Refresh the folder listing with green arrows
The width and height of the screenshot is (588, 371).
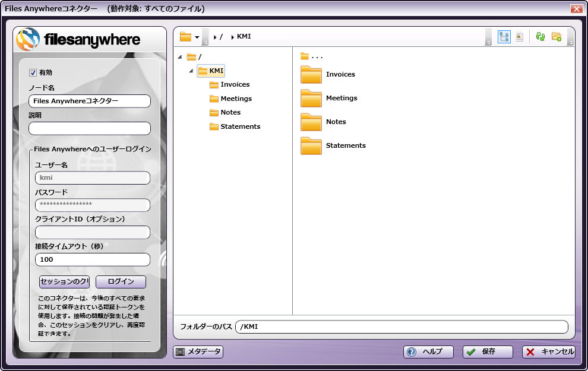tap(540, 36)
